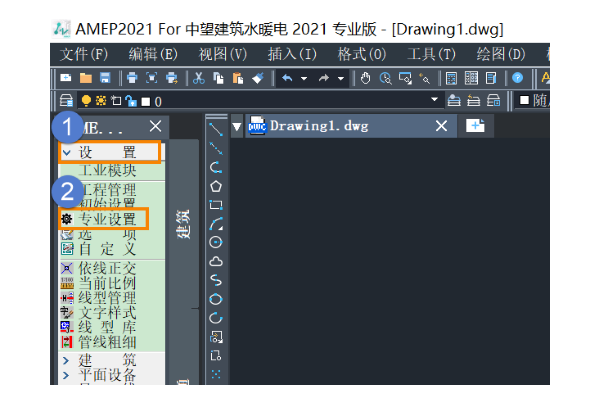Click 工业模块 in the side panel

108,171
